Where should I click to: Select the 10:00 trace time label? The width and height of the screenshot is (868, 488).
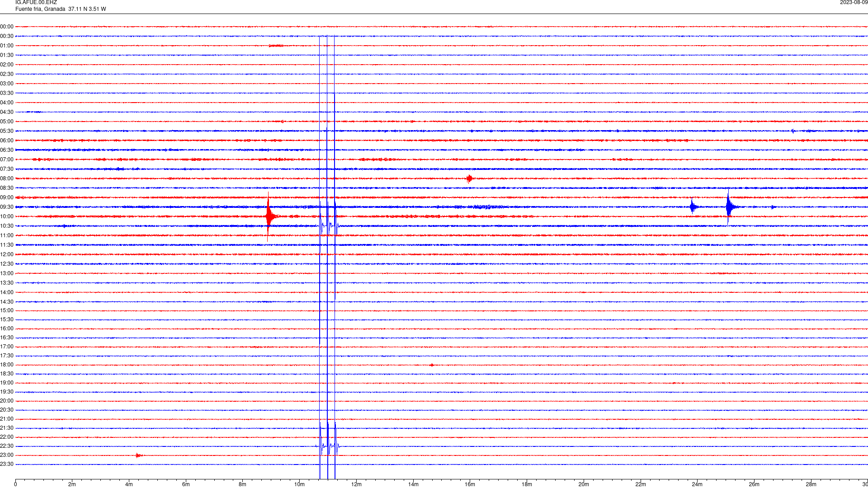pyautogui.click(x=7, y=216)
